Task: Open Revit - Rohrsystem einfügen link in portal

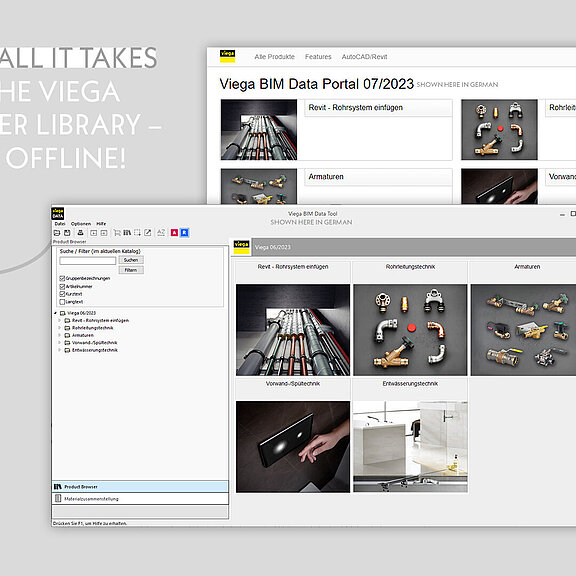Action: click(356, 108)
